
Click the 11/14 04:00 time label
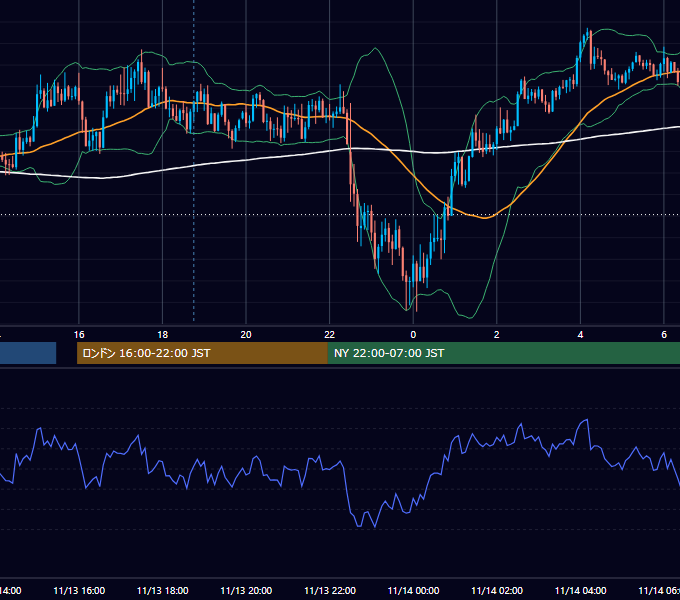(x=581, y=591)
